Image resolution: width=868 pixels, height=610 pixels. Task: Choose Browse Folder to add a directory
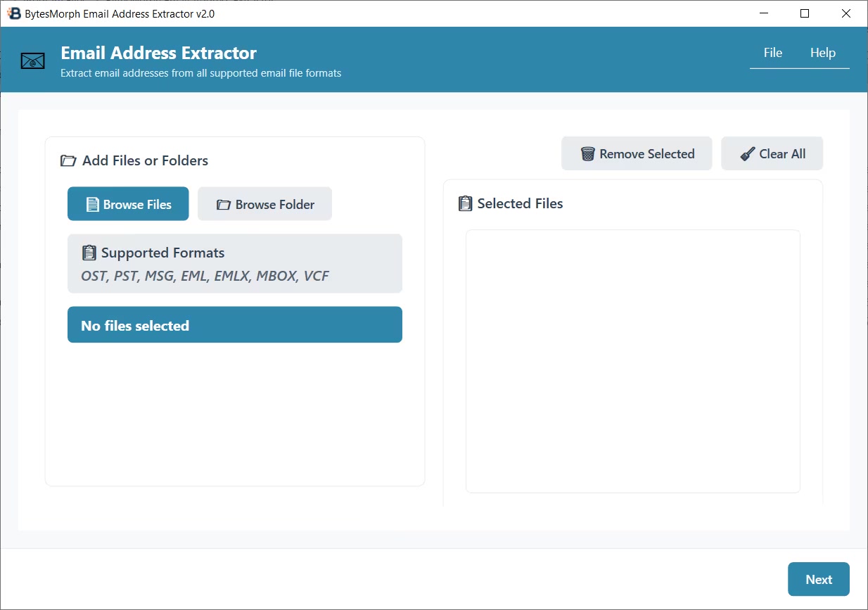click(264, 204)
